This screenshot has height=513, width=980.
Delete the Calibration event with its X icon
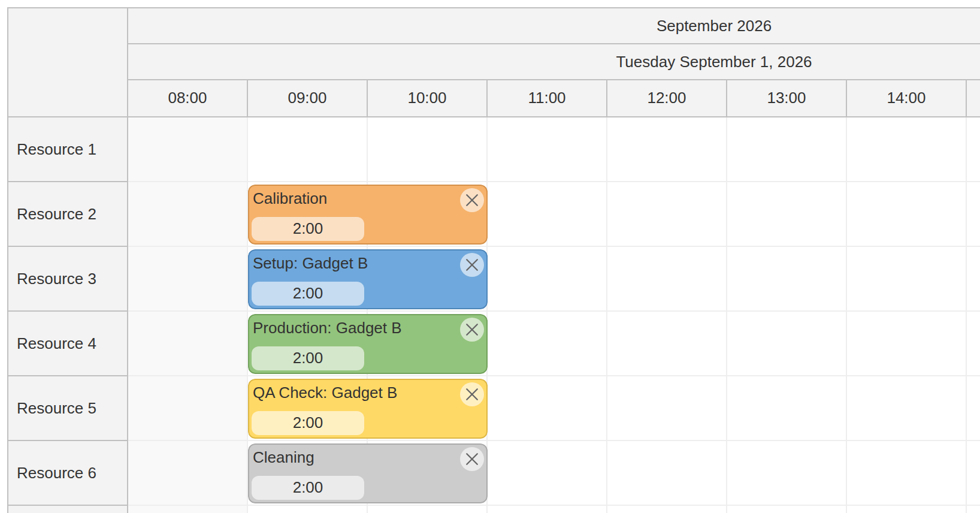click(472, 200)
